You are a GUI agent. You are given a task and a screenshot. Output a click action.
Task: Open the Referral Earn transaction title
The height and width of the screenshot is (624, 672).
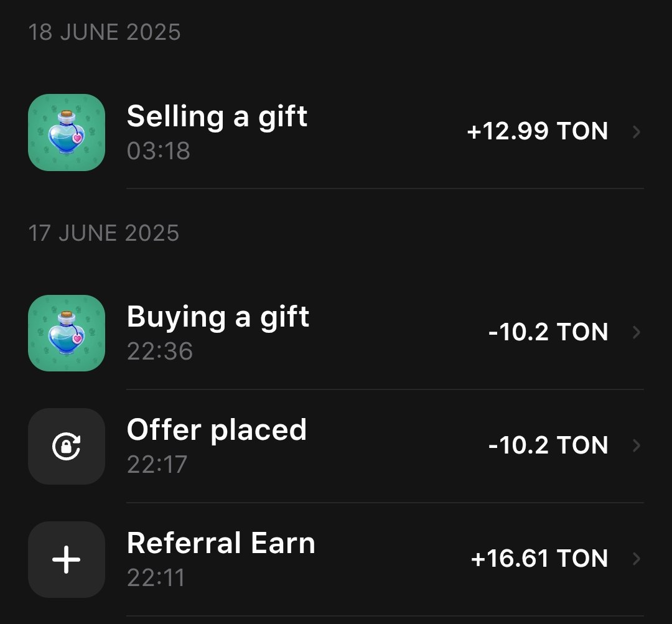221,543
